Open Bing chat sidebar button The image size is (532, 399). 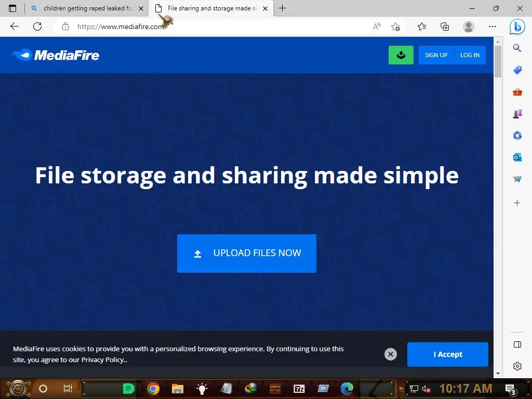point(517,26)
